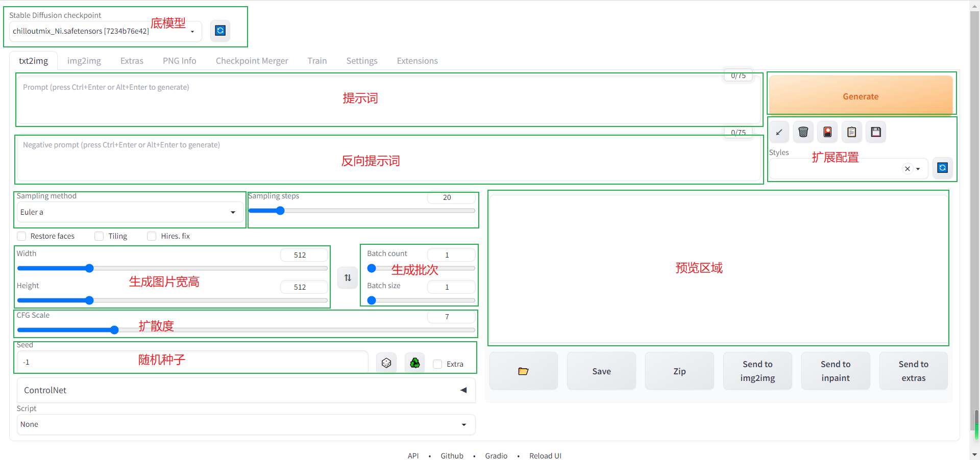This screenshot has width=980, height=460.
Task: Refresh the Styles list with the blue icon
Action: [943, 168]
